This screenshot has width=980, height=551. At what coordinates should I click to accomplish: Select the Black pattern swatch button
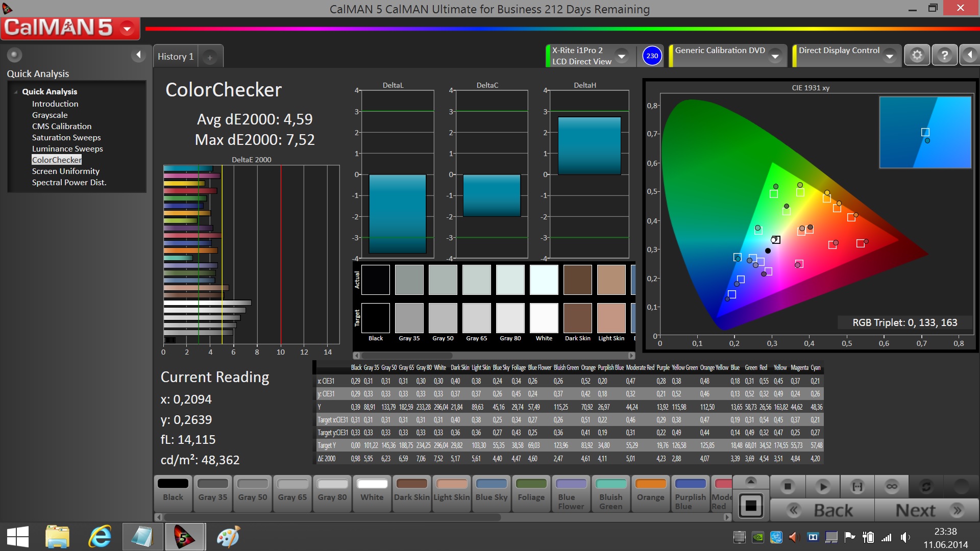tap(173, 493)
